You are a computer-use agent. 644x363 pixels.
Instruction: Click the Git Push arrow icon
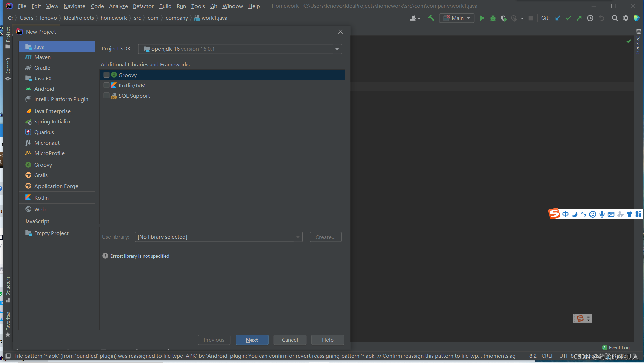click(x=579, y=18)
